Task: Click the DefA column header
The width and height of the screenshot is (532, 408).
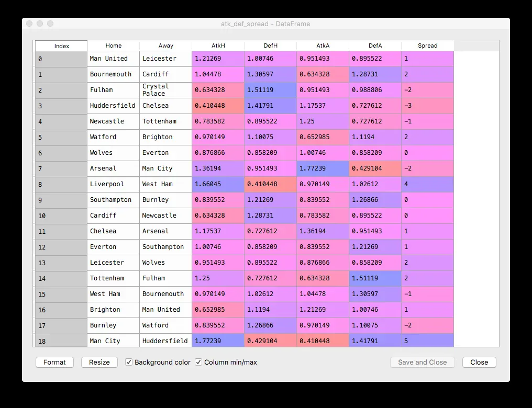Action: click(x=375, y=46)
